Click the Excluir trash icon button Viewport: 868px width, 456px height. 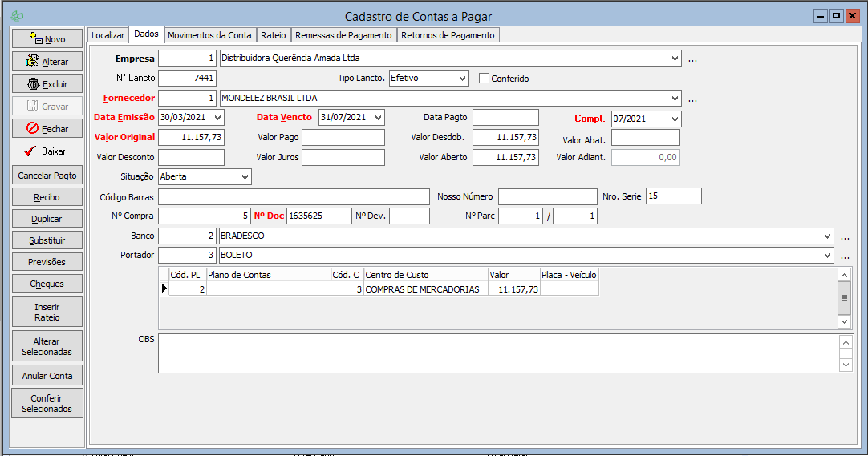(x=33, y=83)
